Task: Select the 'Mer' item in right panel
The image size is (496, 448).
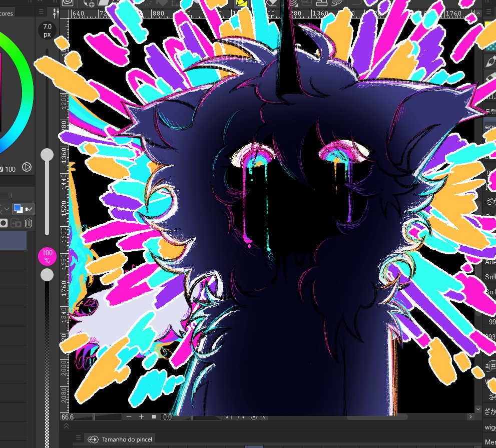Action: 490,442
